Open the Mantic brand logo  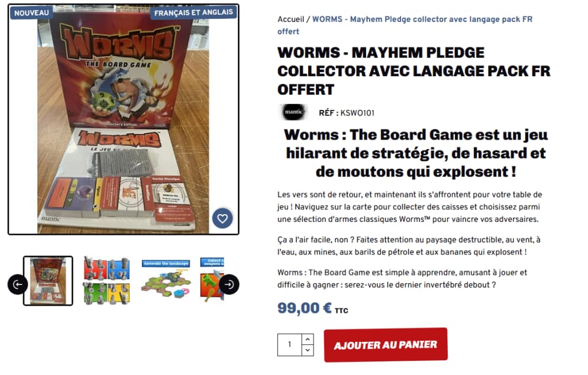coord(293,112)
